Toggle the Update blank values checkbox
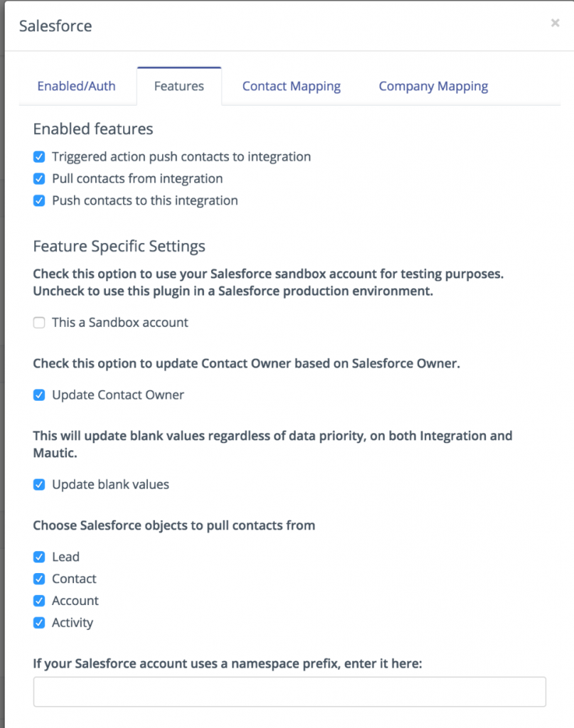 coord(39,485)
